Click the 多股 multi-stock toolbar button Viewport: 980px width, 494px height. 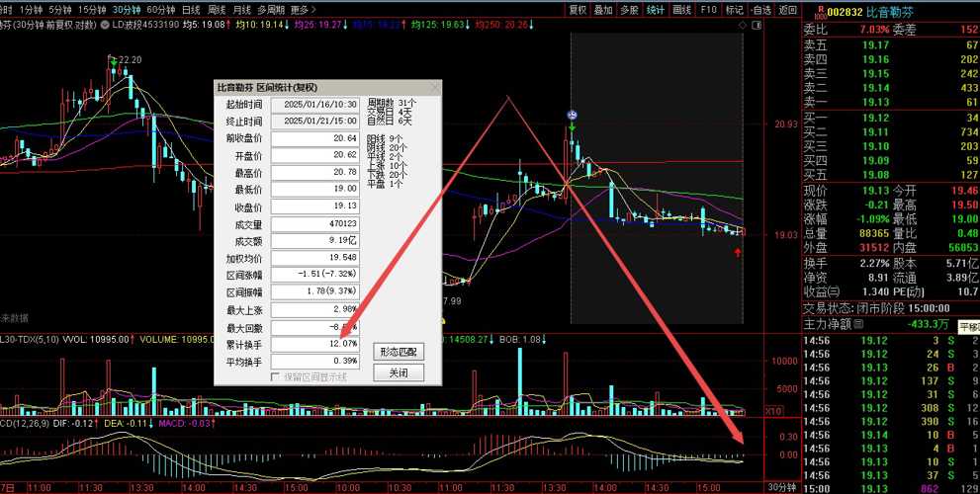629,10
